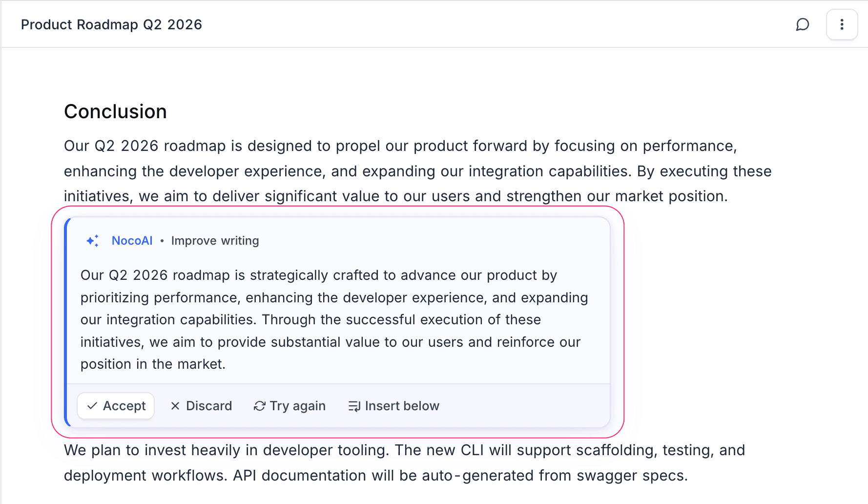Accept the AI improved writing suggestion
868x504 pixels.
116,406
